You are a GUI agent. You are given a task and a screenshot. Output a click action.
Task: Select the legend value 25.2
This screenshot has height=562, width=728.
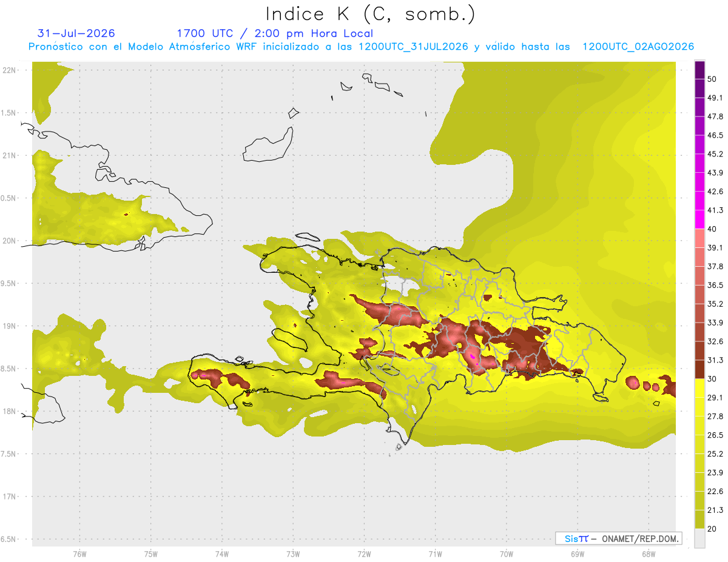tap(715, 453)
